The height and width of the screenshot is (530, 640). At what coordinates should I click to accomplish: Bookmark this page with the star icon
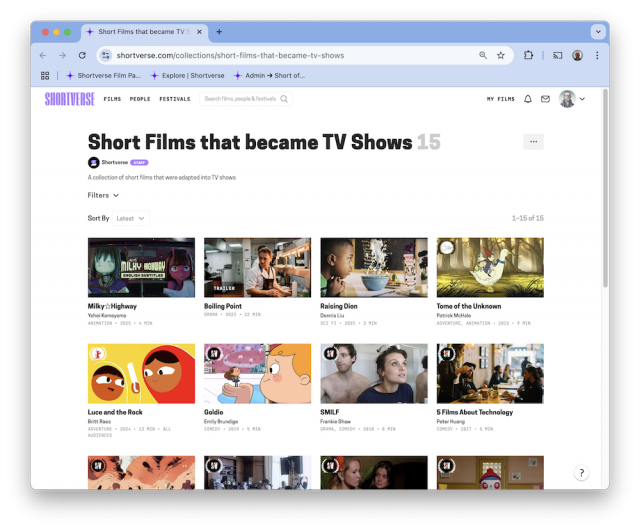pos(501,55)
